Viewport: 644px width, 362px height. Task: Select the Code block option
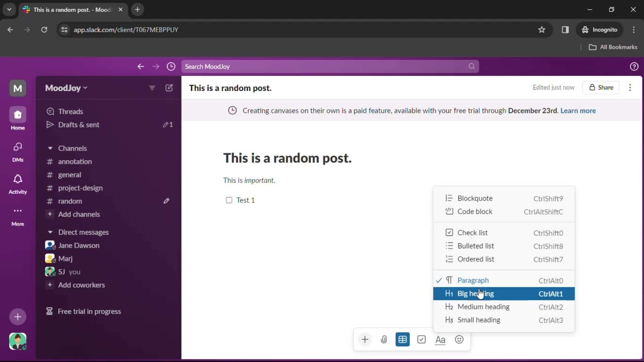coord(475,211)
